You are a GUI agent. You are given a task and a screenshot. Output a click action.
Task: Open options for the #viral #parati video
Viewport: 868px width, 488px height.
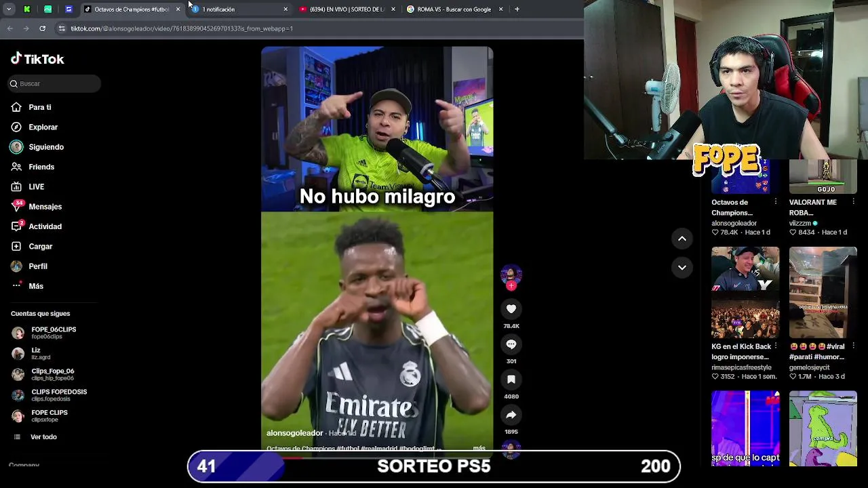[x=854, y=346]
